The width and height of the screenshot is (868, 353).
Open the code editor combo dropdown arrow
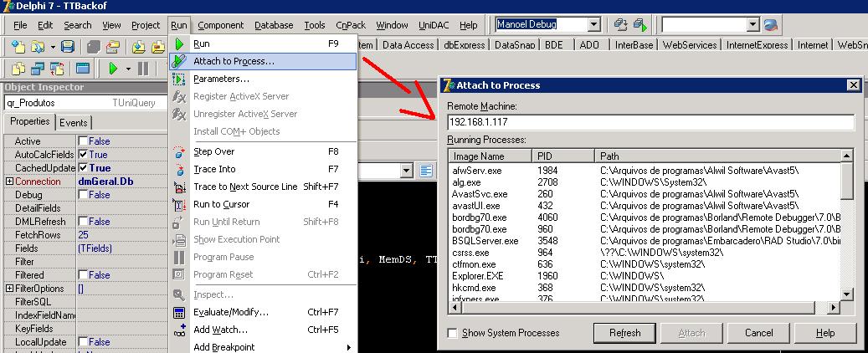click(x=407, y=171)
